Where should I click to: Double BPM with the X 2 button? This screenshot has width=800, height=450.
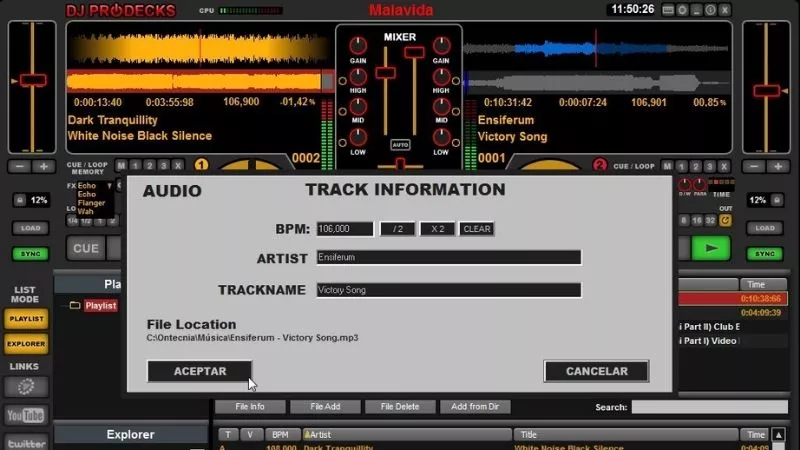click(437, 229)
